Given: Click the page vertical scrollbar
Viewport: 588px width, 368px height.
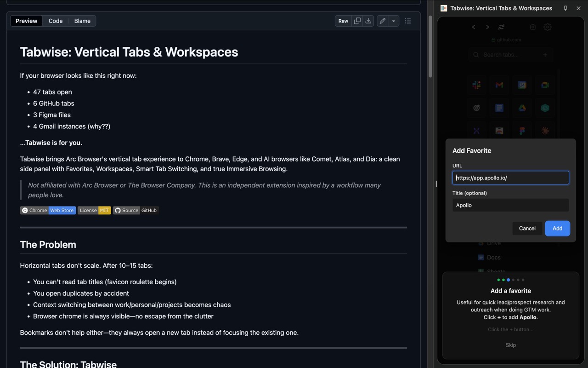Looking at the screenshot, I should tap(430, 46).
